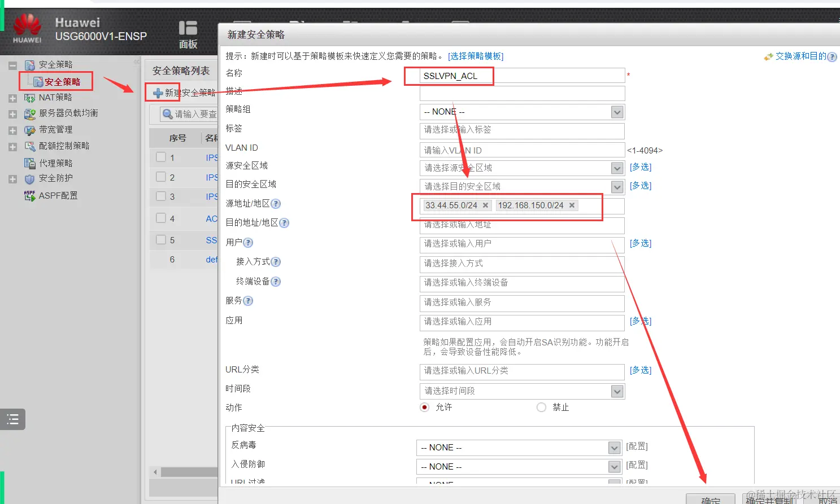Check the checkbox for policy row 3

tap(161, 196)
